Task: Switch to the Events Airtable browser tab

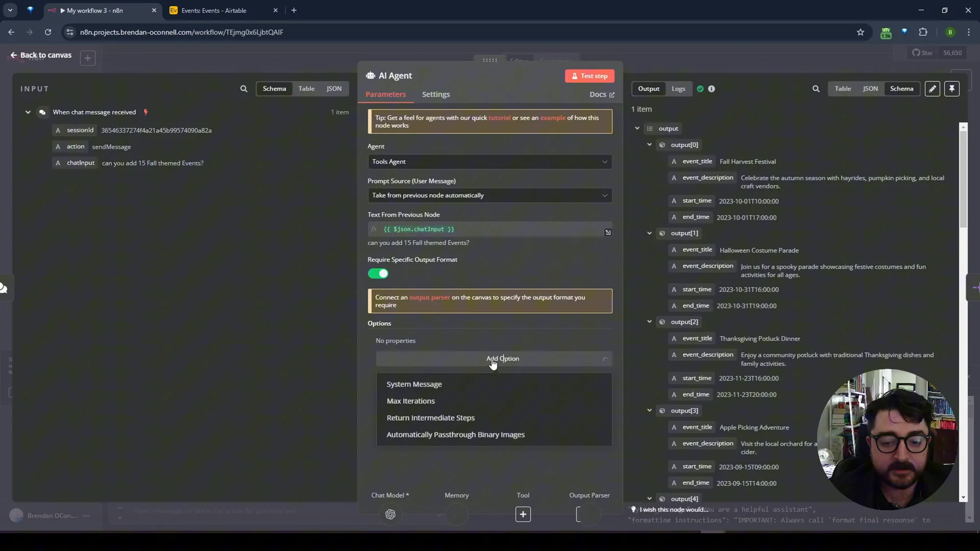Action: (224, 10)
